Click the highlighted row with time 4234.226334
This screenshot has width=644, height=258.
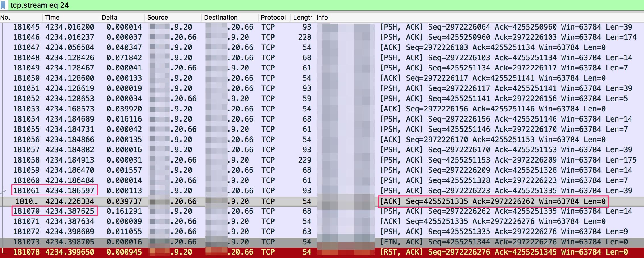pos(322,201)
